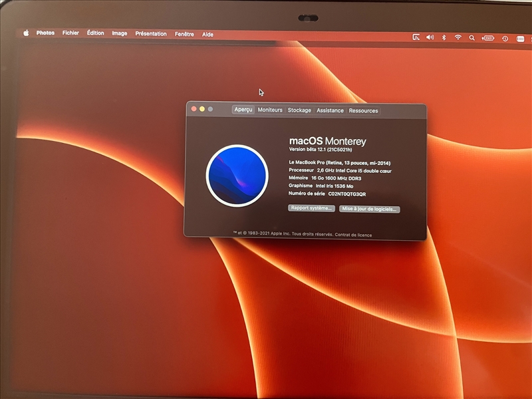The width and height of the screenshot is (532, 399).
Task: Click the '1983-2021 Apple Inc.' copyright text
Action: point(269,233)
